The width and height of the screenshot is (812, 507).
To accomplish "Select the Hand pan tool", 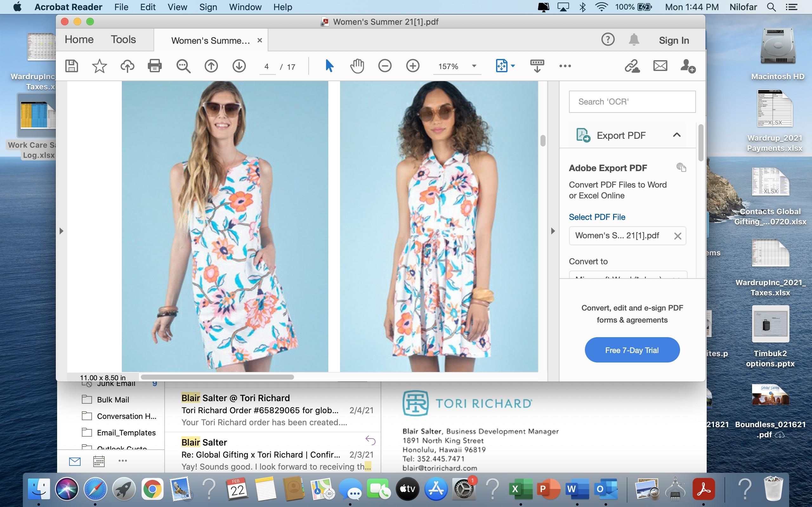I will click(357, 66).
